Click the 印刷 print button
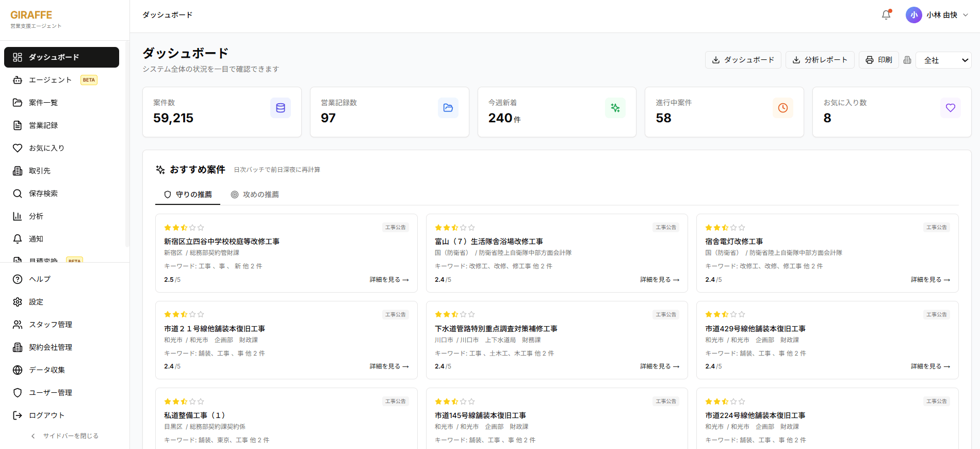Screen dimensions: 980x449 click(879, 60)
